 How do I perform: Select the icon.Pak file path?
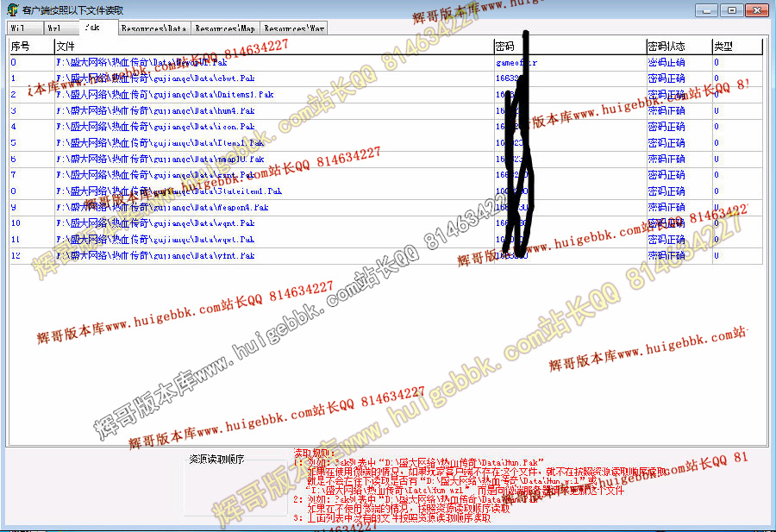click(155, 127)
